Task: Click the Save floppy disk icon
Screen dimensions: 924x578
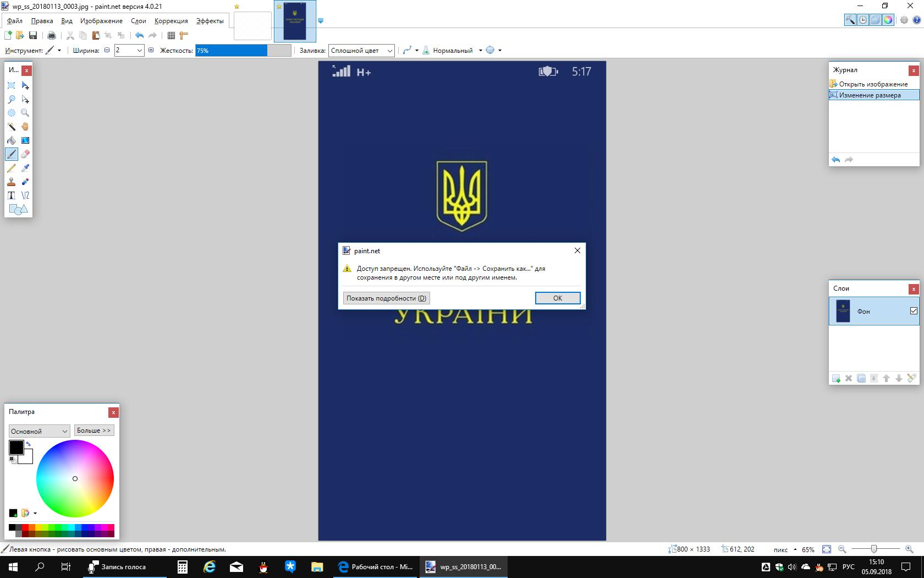Action: coord(33,35)
